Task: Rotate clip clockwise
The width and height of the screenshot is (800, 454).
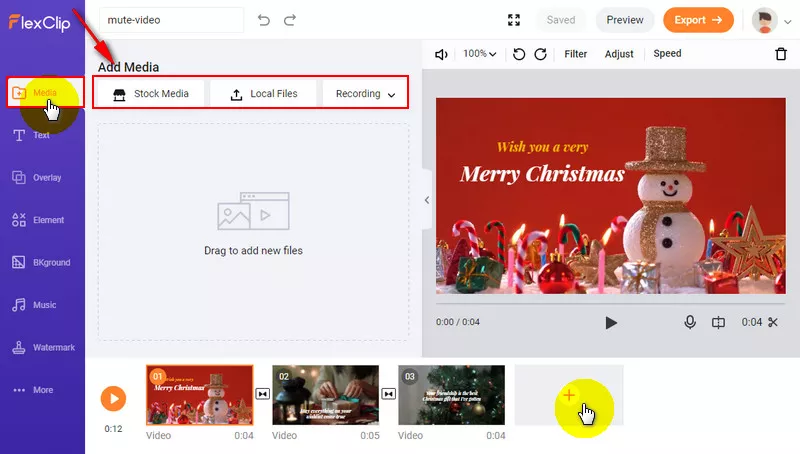Action: [540, 54]
